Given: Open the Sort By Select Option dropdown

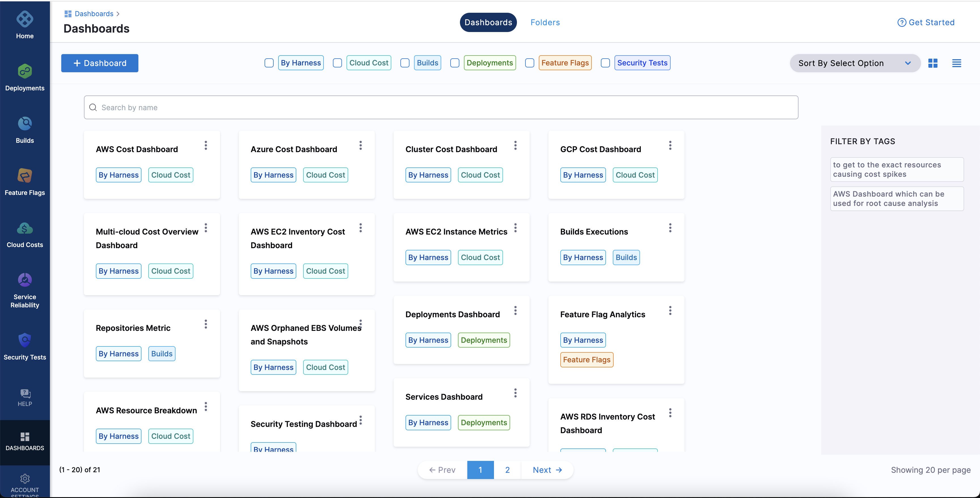Looking at the screenshot, I should 854,63.
